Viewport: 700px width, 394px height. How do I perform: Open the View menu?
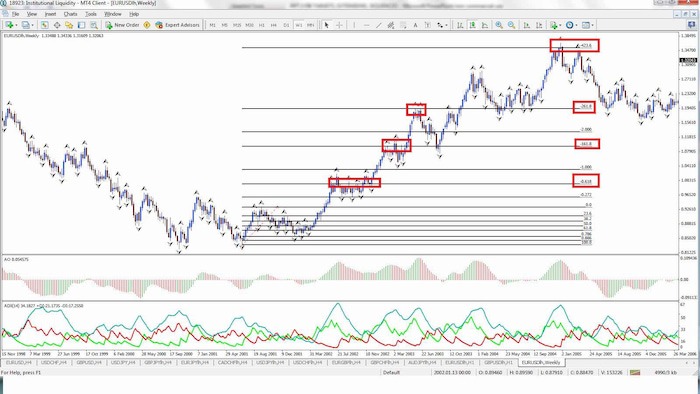pyautogui.click(x=32, y=14)
